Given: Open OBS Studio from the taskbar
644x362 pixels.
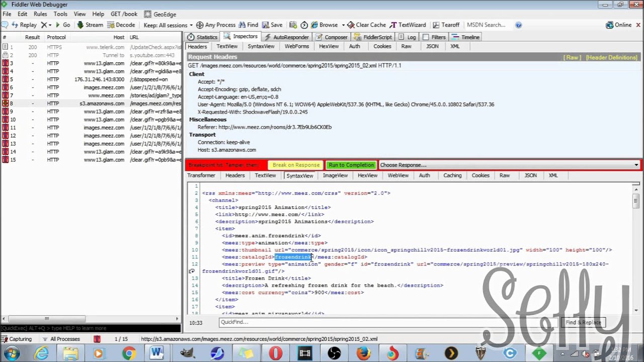Looking at the screenshot, I should point(334,353).
